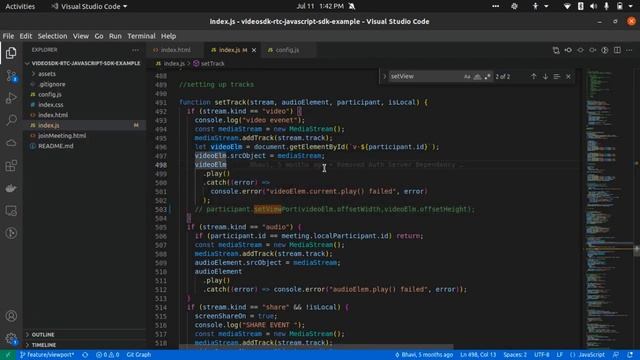Click Git Graph in status bar
Image resolution: width=640 pixels, height=360 pixels.
[139, 355]
